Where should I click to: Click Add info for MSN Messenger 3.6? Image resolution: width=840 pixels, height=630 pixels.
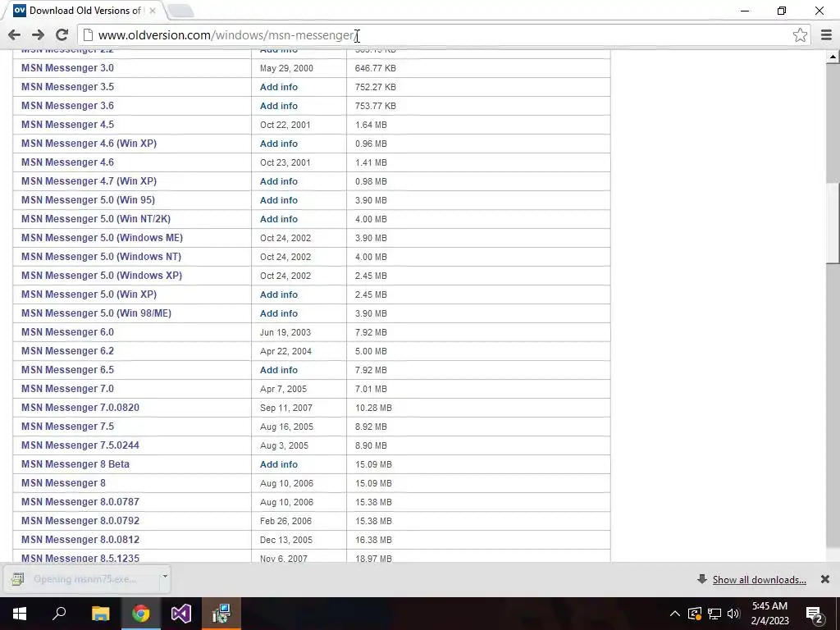[279, 106]
